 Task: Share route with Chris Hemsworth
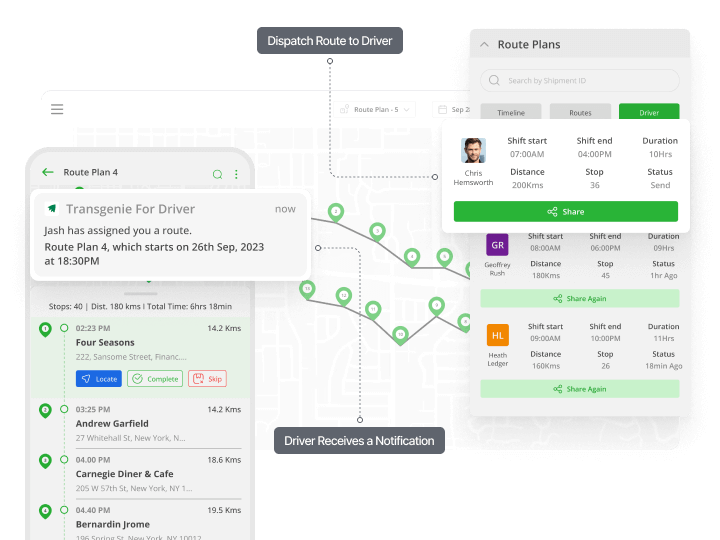click(x=566, y=212)
